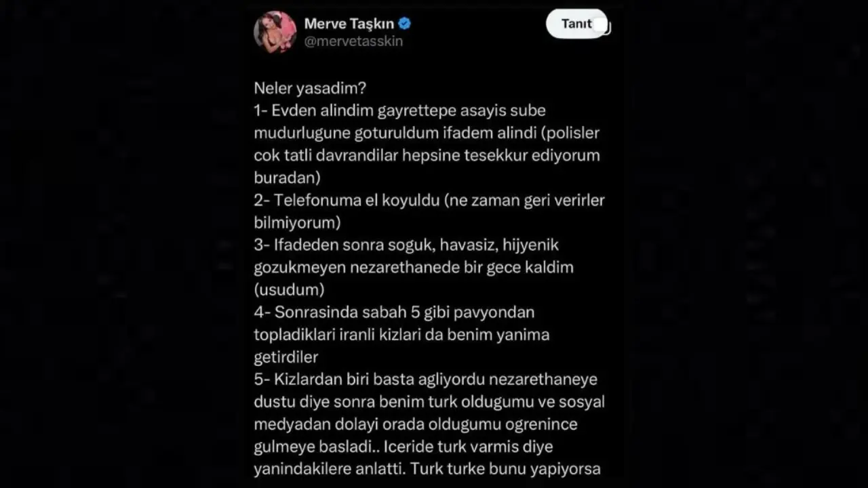Click the line 'medyadan dolayi orada oldugumu ogrenince'
This screenshot has height=488, width=868.
click(416, 424)
